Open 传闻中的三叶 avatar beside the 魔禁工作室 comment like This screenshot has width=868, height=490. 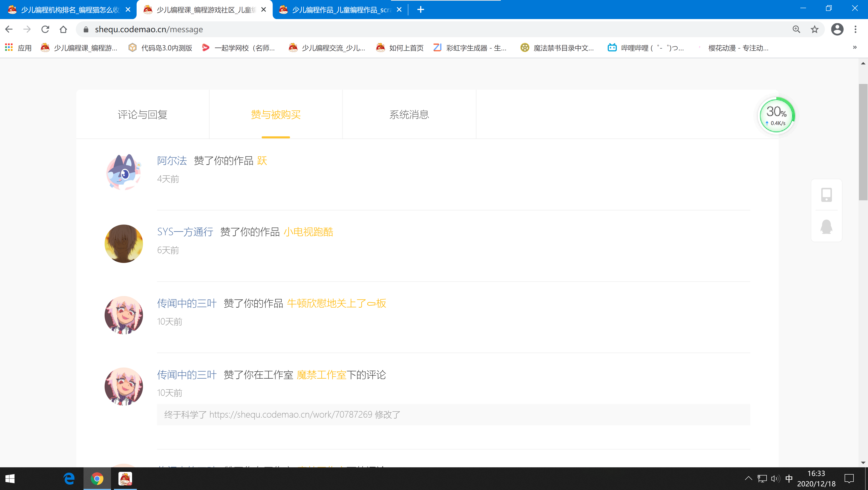tap(124, 386)
